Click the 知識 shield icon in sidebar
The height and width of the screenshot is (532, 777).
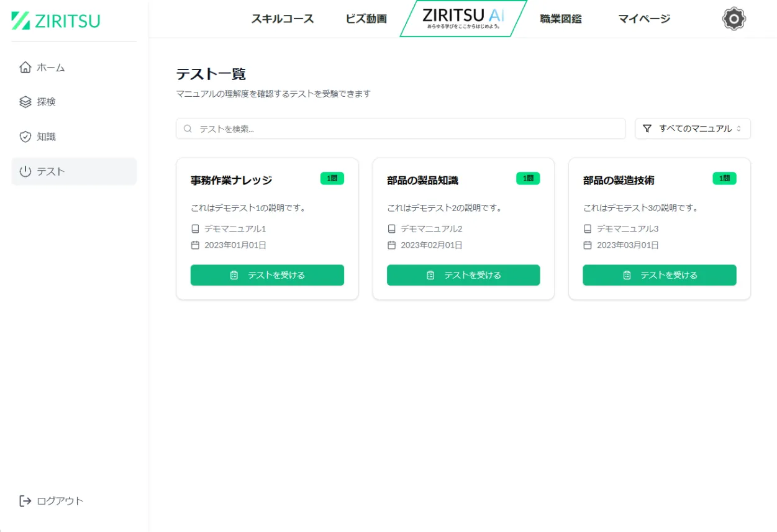click(24, 137)
